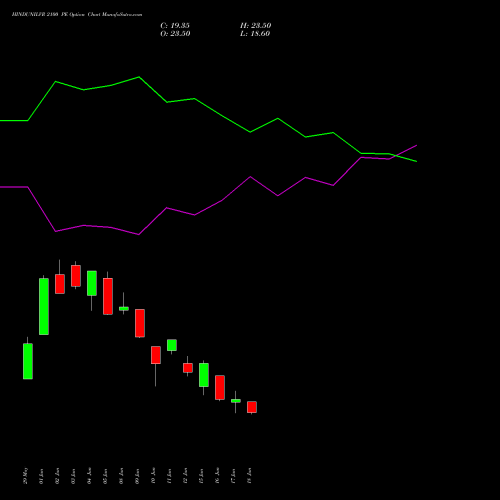Select the green candle for 29 May
This screenshot has height=500, width=500.
pos(28,361)
